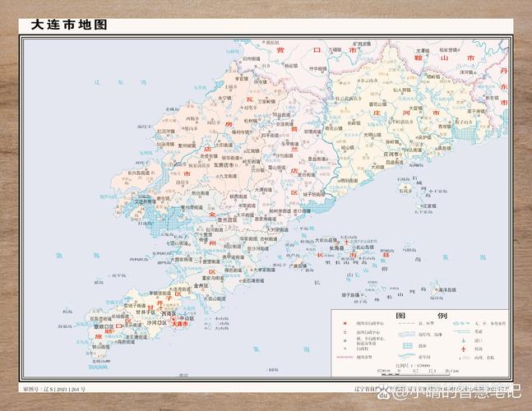The height and width of the screenshot is (411, 532).
Task: Click the 大连湾街道 label
Action: [180, 289]
